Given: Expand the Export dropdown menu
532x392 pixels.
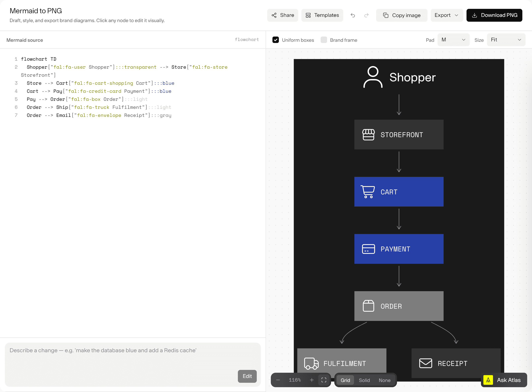Looking at the screenshot, I should (x=447, y=15).
